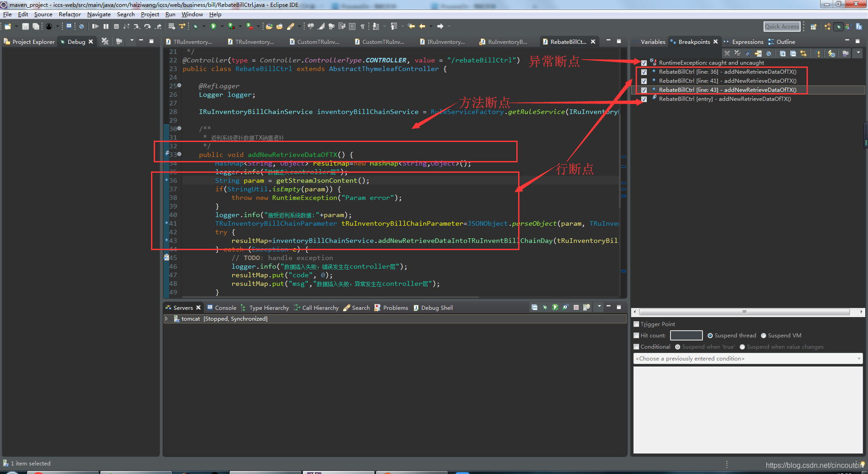The width and height of the screenshot is (868, 474).
Task: Remove All Breakpoints using the double-X icon
Action: pyautogui.click(x=738, y=53)
